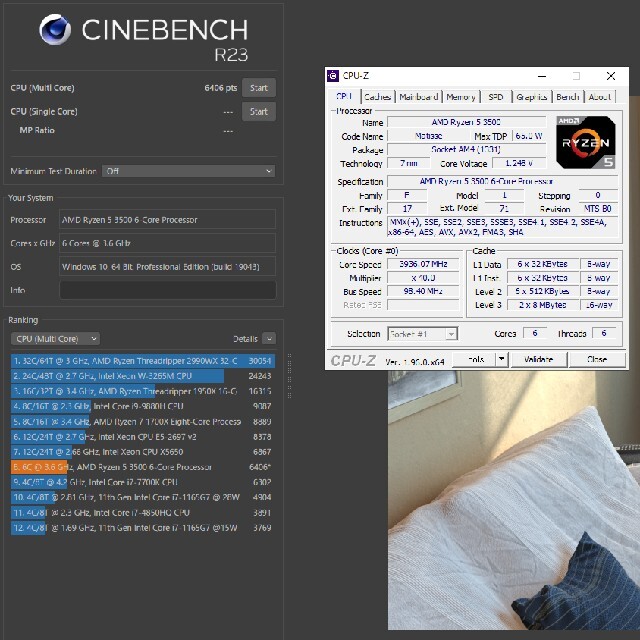Switch to the CPU tab in CPU-Z
640x640 pixels.
pos(344,96)
